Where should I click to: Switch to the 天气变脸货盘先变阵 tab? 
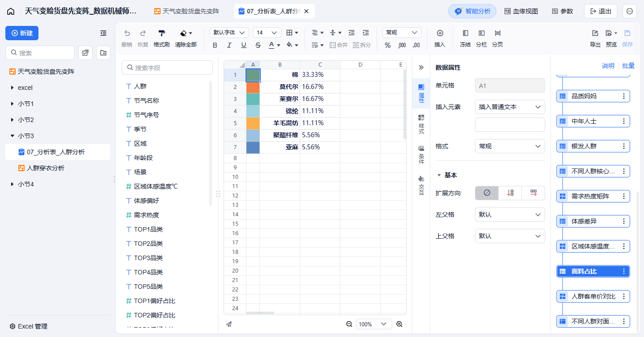coord(187,11)
